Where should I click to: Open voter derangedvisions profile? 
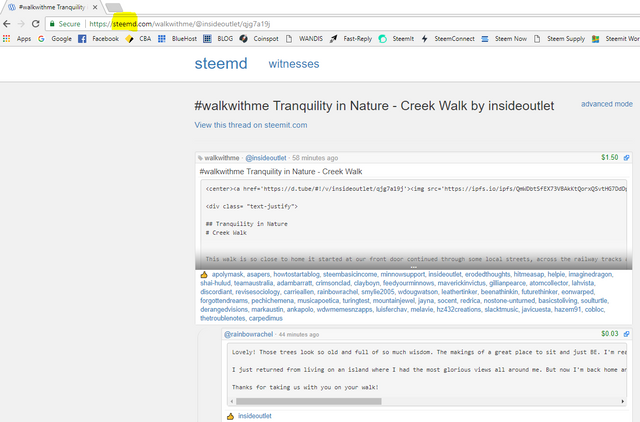tap(224, 310)
